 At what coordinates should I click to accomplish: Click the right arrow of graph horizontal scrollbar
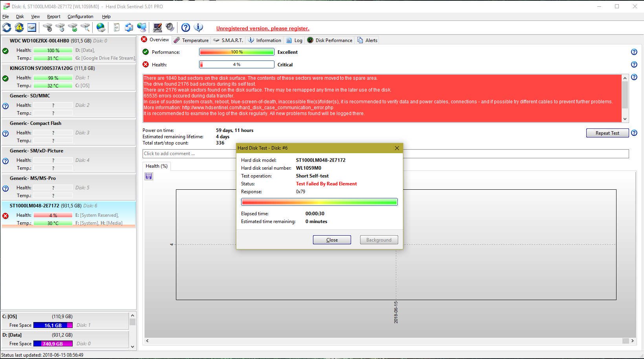point(633,341)
